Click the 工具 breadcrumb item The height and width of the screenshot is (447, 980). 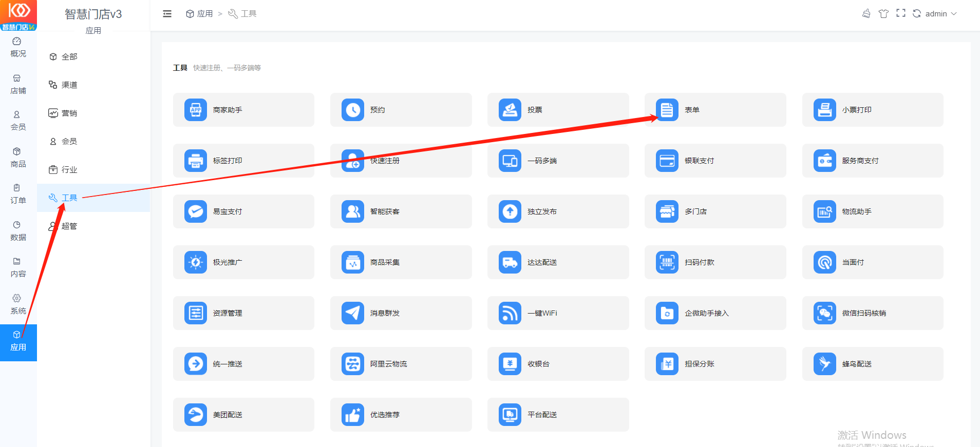242,14
